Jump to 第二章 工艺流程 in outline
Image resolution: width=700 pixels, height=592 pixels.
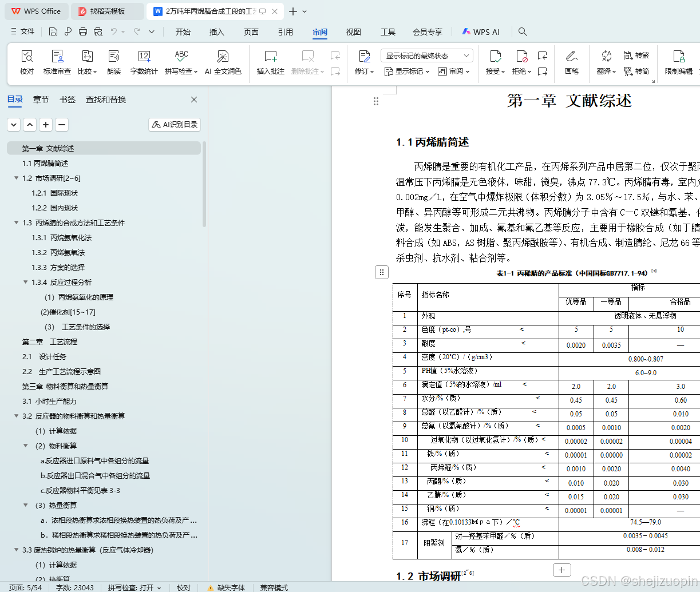click(49, 341)
